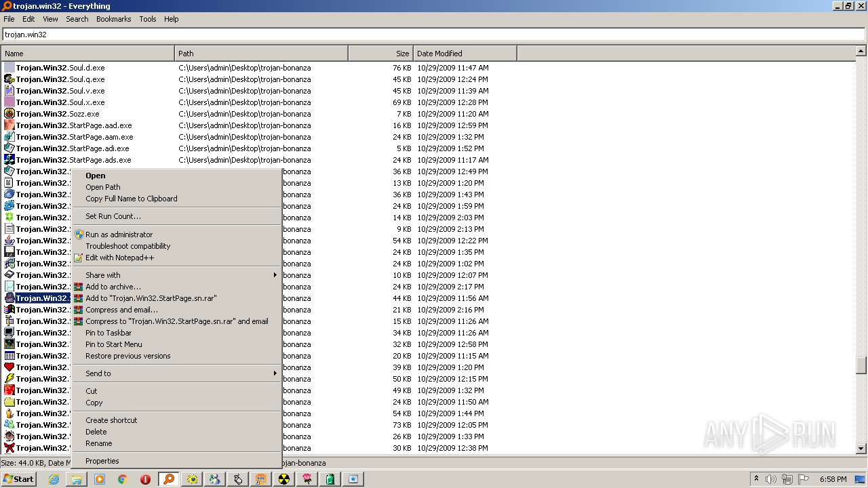Viewport: 868px width, 488px height.
Task: Switch to the Everything search taskbar button
Action: pos(169,479)
